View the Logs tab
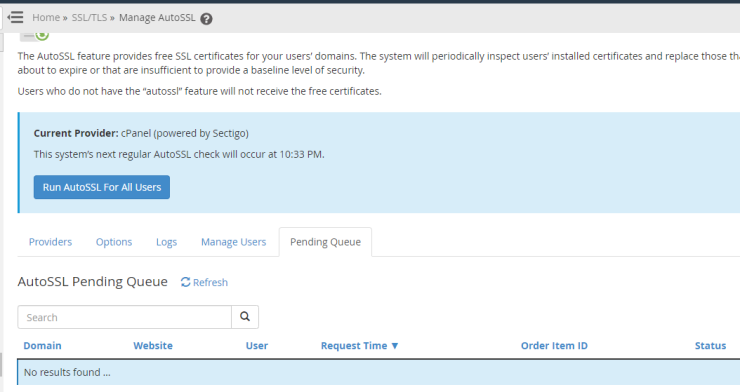Image resolution: width=740 pixels, height=392 pixels. coord(166,242)
